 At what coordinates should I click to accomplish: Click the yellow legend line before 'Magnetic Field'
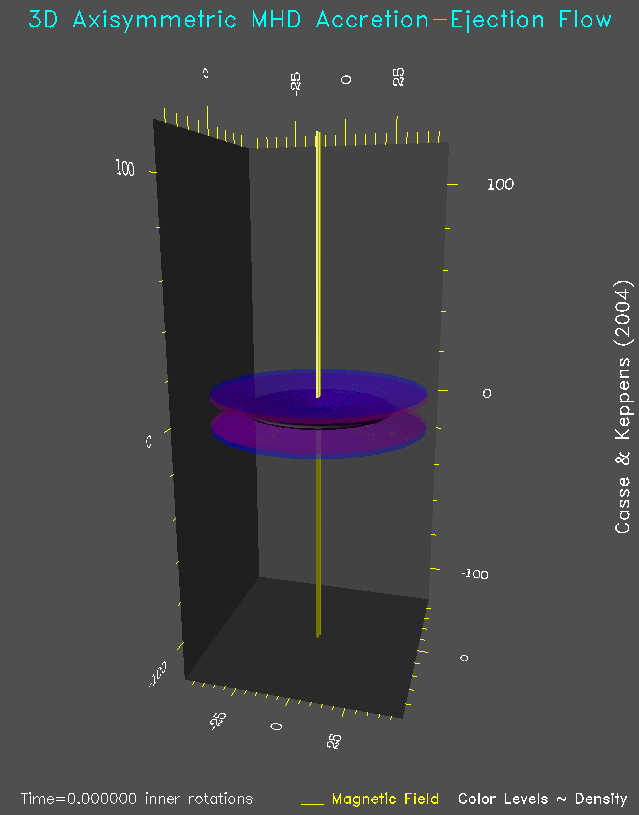point(312,804)
